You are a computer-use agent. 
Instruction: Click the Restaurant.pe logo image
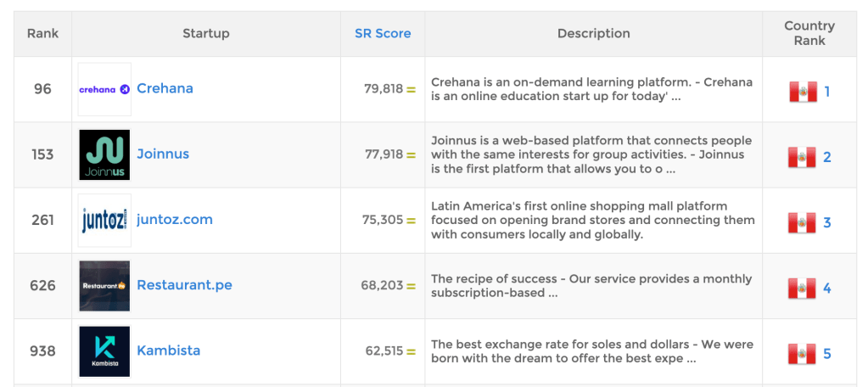point(104,286)
